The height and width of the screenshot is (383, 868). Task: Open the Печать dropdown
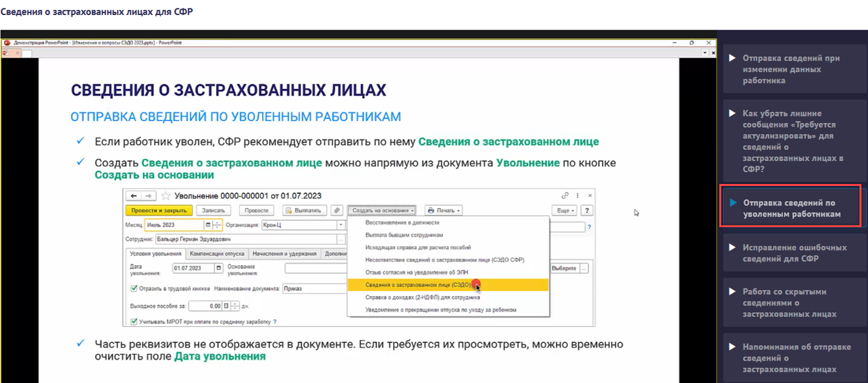coord(443,210)
